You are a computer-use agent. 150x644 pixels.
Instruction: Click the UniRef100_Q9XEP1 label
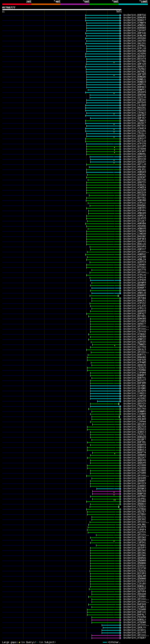click(x=135, y=136)
